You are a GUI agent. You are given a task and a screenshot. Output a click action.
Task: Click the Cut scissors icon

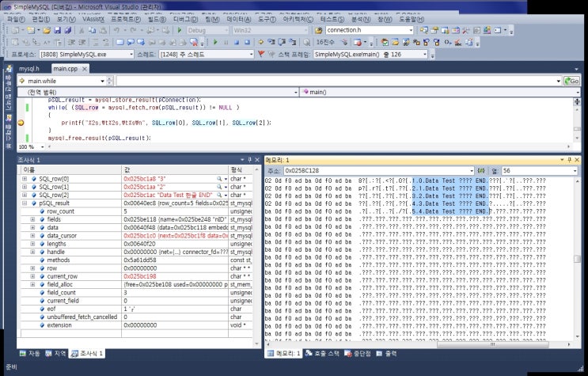(x=82, y=30)
